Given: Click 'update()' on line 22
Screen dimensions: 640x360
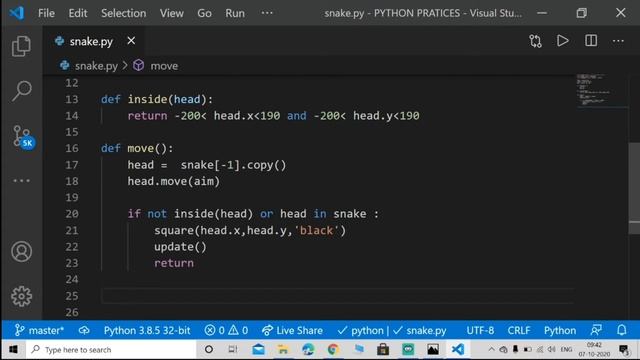Looking at the screenshot, I should click(x=180, y=247).
